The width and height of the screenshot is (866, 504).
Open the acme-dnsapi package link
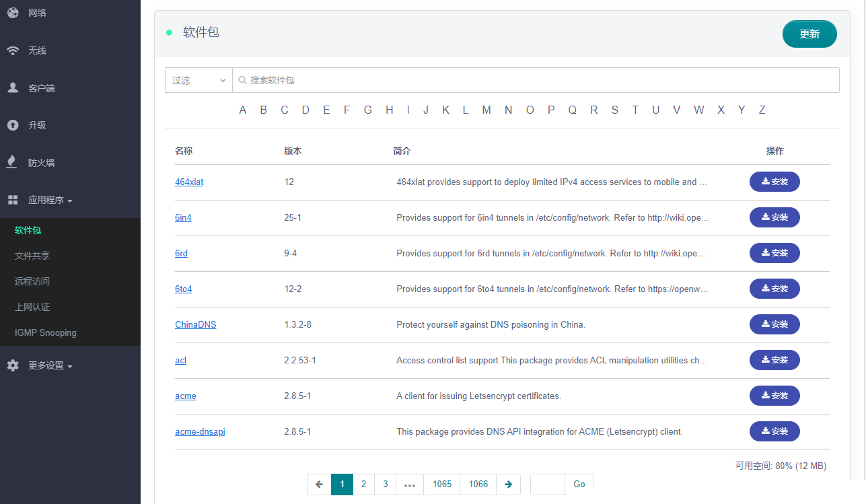(x=200, y=431)
